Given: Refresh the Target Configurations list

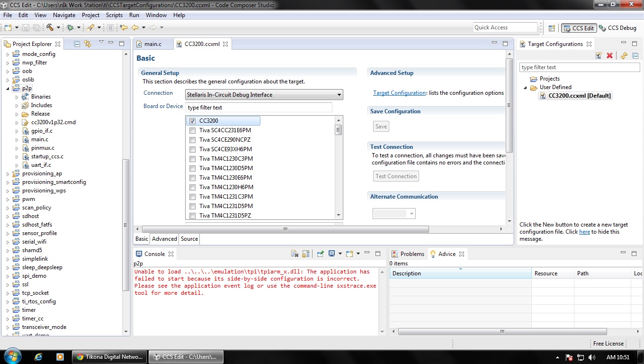Looking at the screenshot, I should (624, 55).
